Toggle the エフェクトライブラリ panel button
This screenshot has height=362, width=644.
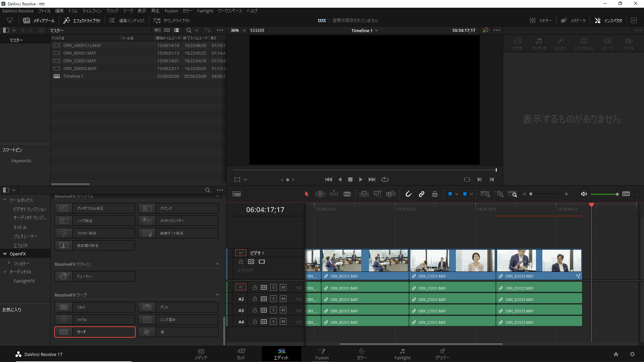point(82,20)
